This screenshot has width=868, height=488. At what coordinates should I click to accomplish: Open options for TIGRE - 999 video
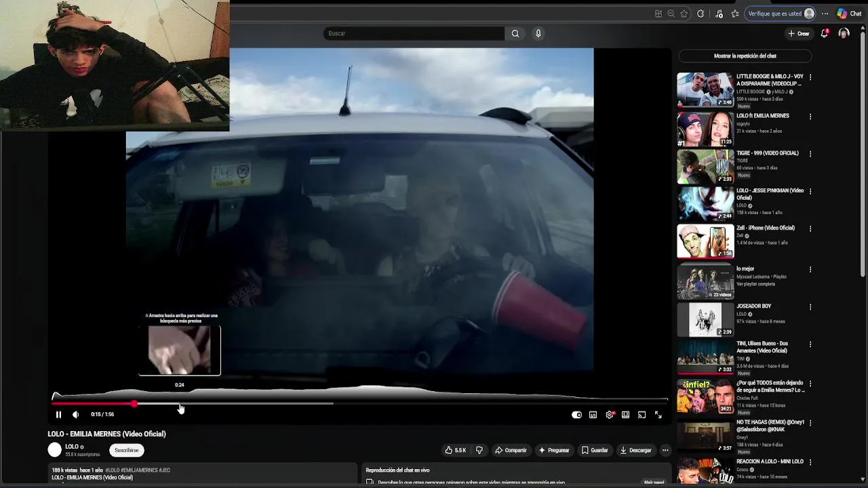click(810, 154)
